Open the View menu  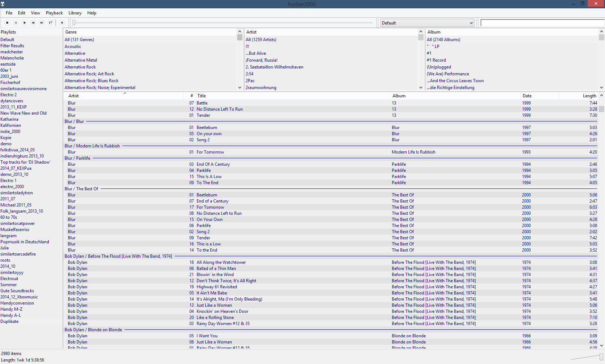pyautogui.click(x=35, y=13)
